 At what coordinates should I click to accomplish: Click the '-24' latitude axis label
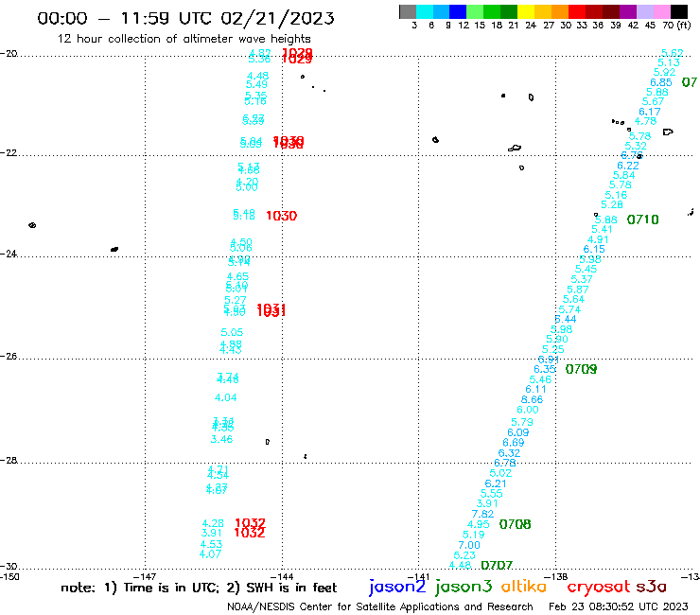coord(9,254)
